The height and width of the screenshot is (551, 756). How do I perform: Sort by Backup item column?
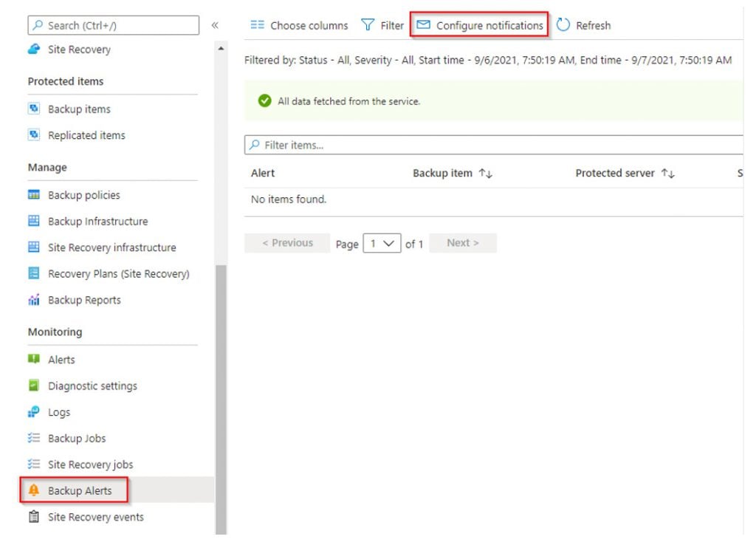(x=485, y=174)
